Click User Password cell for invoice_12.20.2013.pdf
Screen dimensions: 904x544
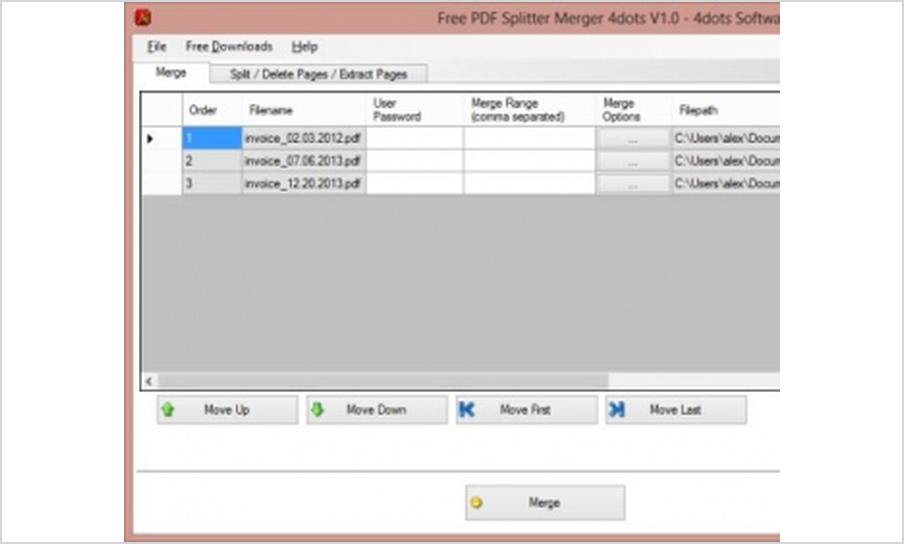(415, 183)
